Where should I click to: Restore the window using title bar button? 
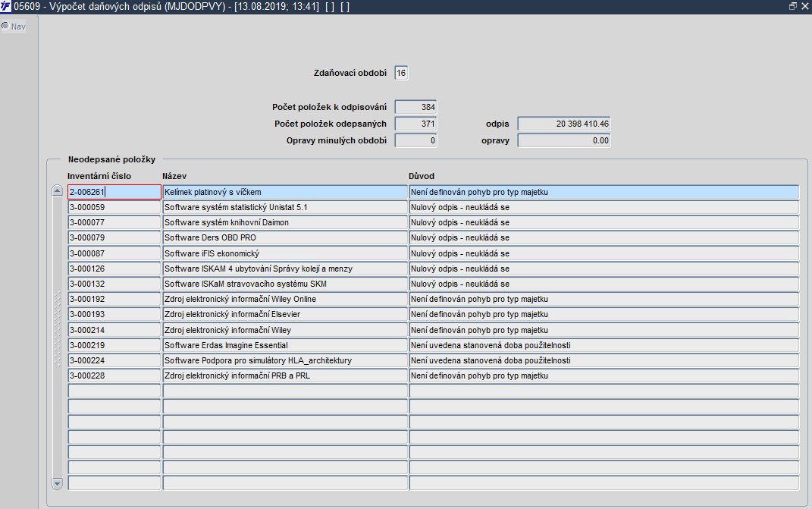tap(793, 6)
